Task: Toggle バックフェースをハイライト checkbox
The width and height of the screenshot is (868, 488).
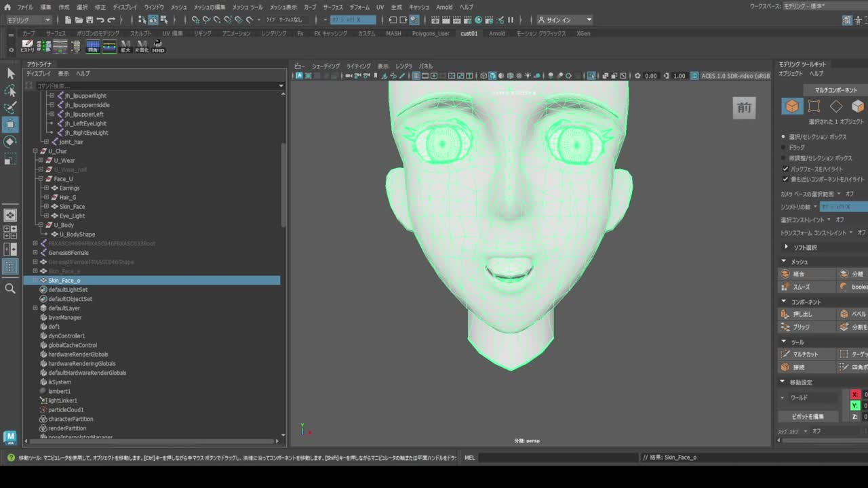Action: (x=785, y=169)
